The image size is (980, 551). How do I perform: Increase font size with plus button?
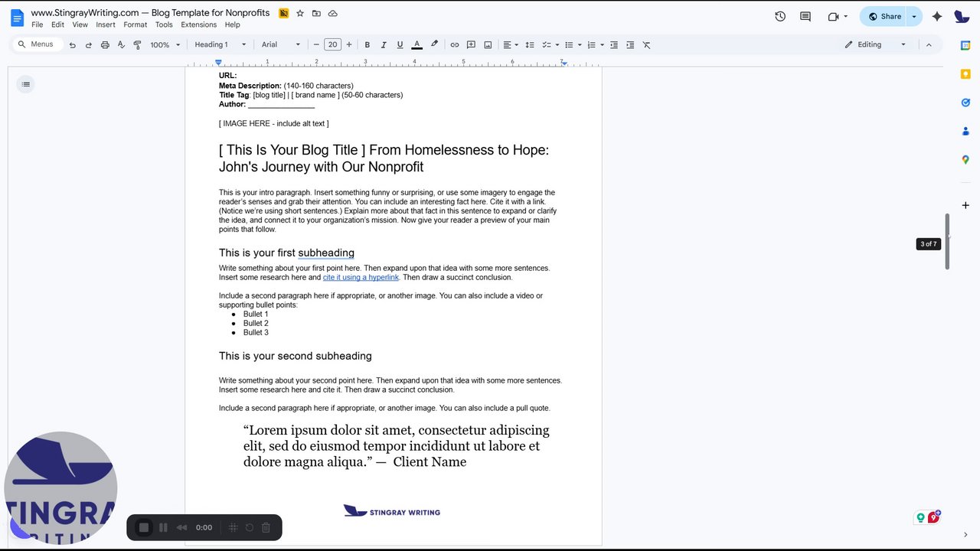click(349, 45)
